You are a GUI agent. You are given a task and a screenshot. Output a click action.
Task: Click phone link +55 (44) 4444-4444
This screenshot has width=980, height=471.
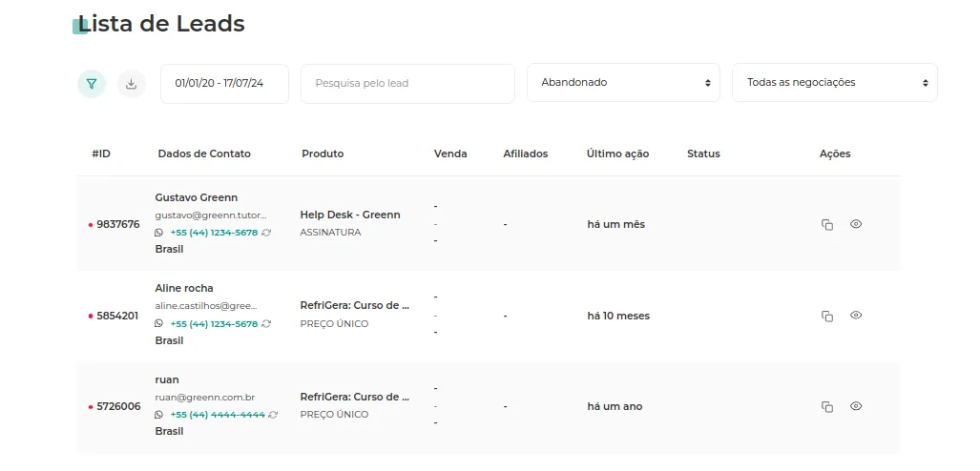tap(218, 414)
